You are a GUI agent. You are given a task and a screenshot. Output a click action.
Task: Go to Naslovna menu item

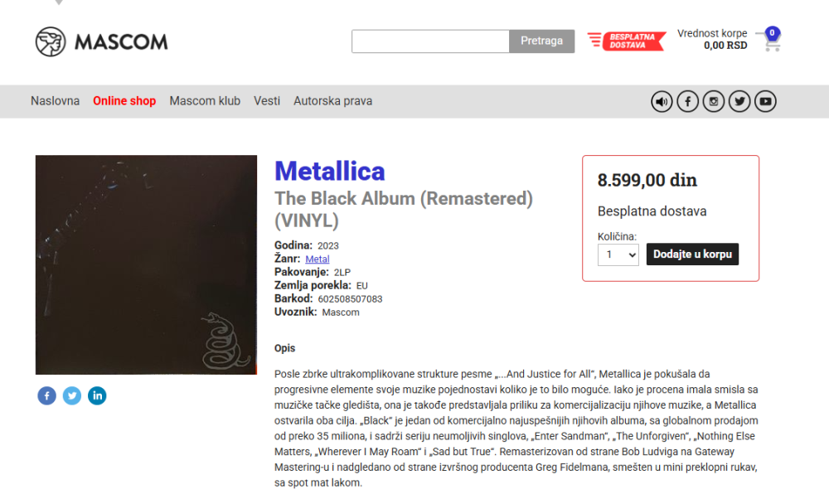tap(56, 101)
